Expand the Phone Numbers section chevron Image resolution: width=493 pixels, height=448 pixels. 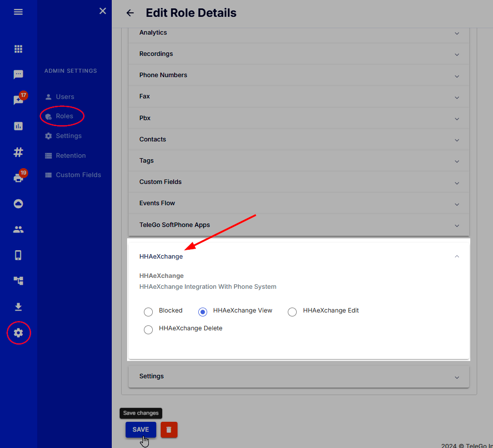457,76
